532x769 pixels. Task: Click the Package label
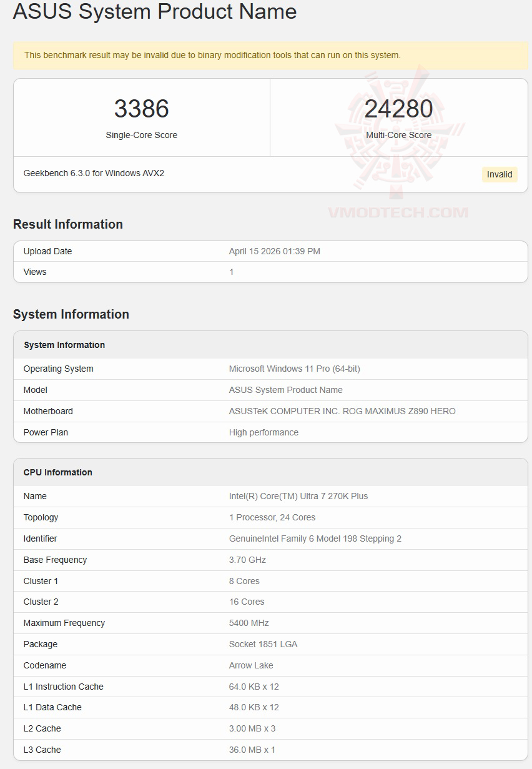pyautogui.click(x=41, y=644)
